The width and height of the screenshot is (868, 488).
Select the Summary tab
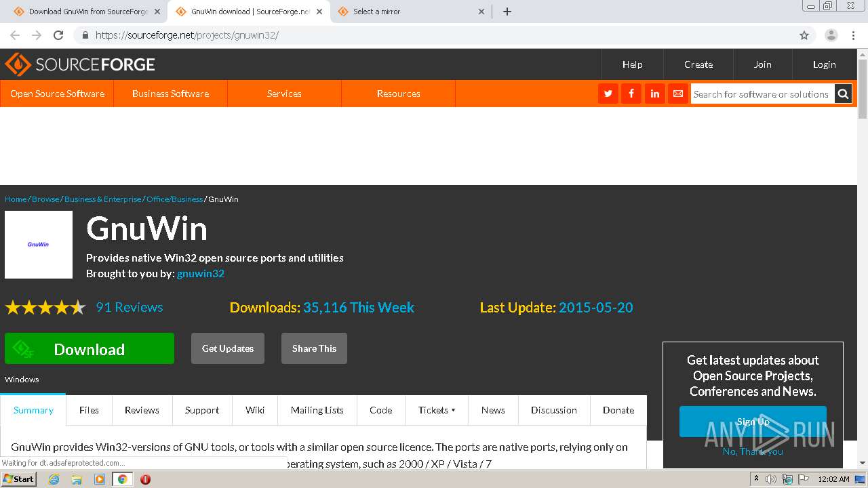point(33,410)
